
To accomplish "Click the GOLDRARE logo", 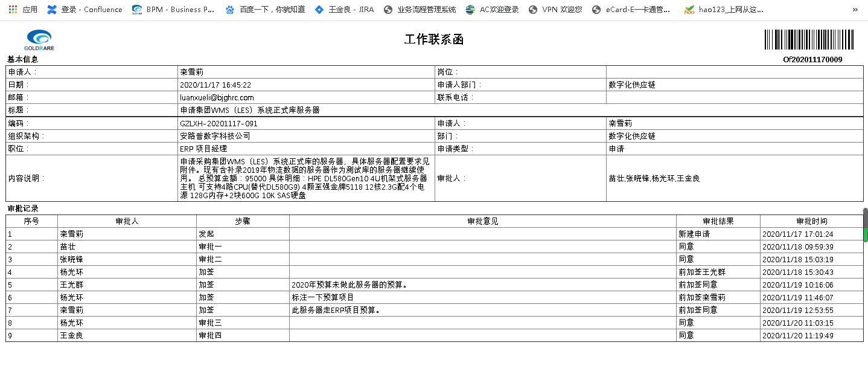I will 39,40.
